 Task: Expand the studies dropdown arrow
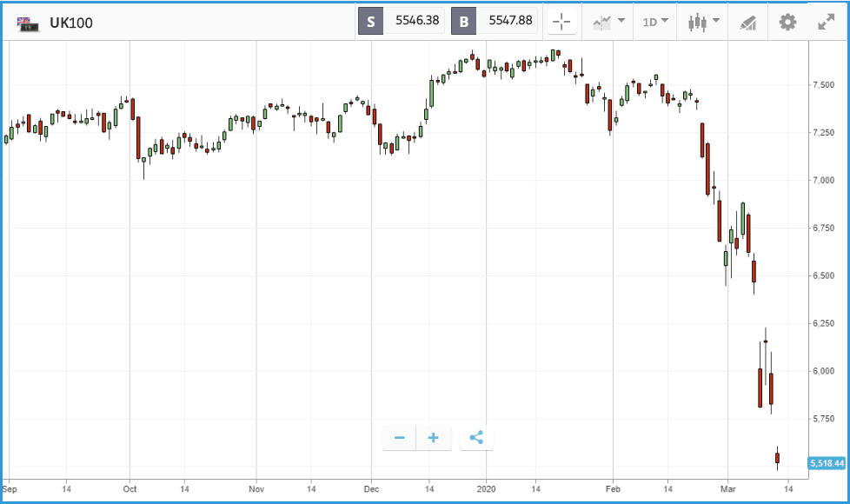tap(621, 21)
